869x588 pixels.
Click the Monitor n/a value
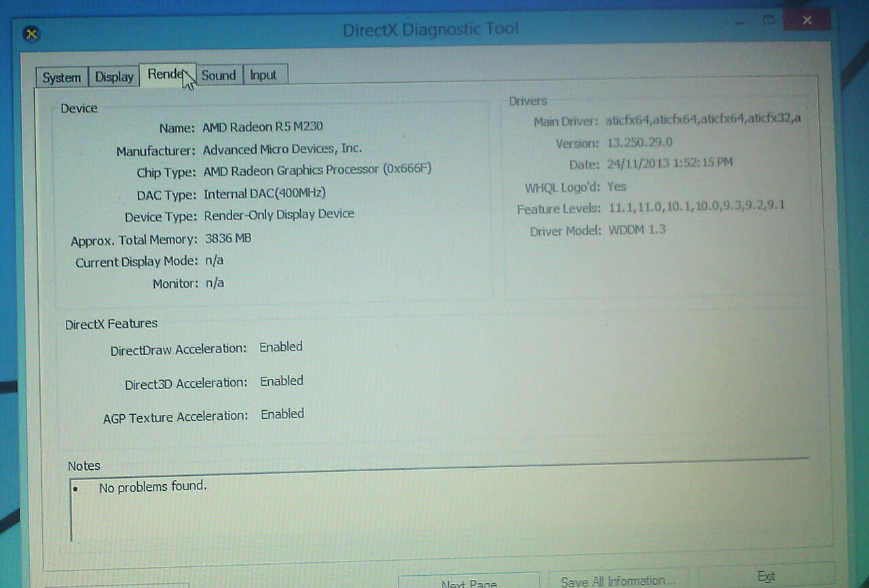point(215,283)
